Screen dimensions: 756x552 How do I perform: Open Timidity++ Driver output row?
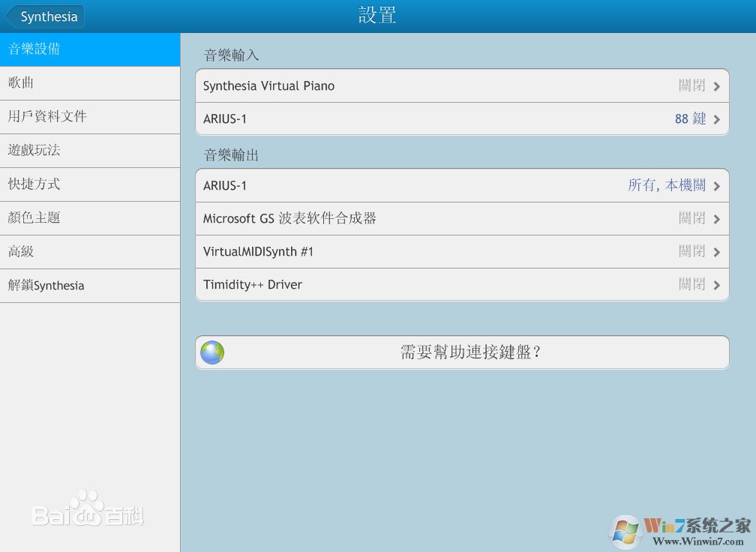[462, 284]
